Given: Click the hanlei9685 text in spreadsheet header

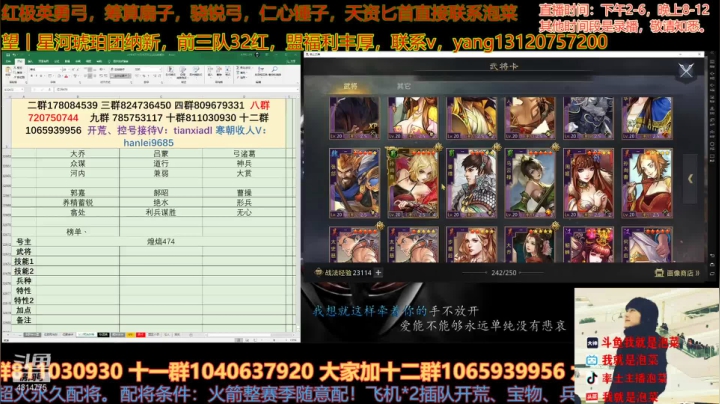Looking at the screenshot, I should tap(148, 143).
